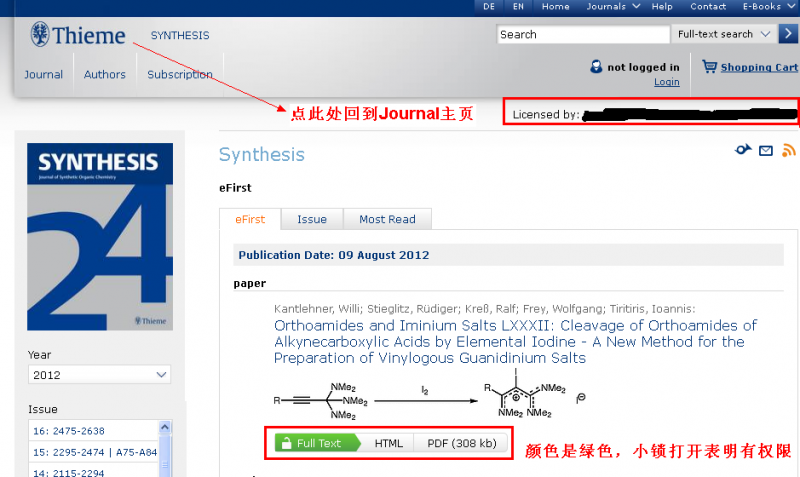Click the user profile icon
800x477 pixels.
596,66
